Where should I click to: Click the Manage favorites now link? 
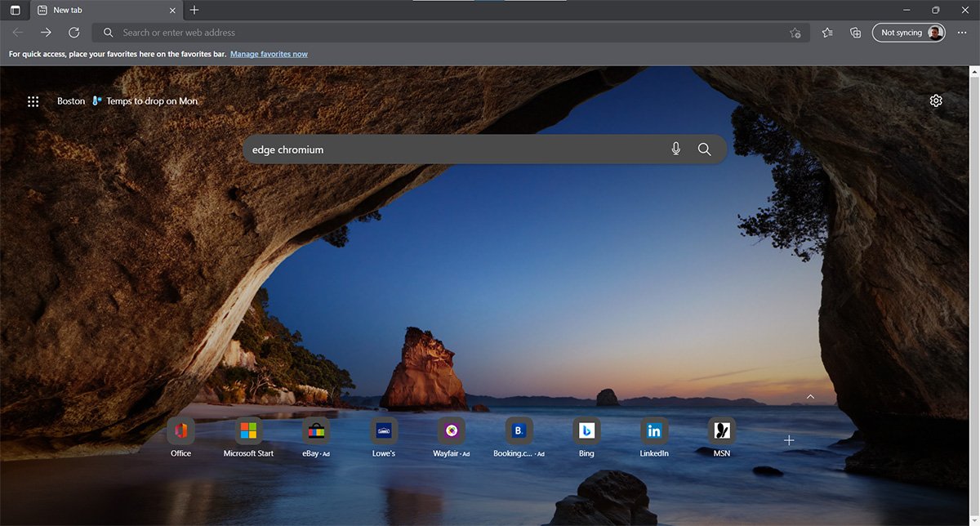(269, 54)
